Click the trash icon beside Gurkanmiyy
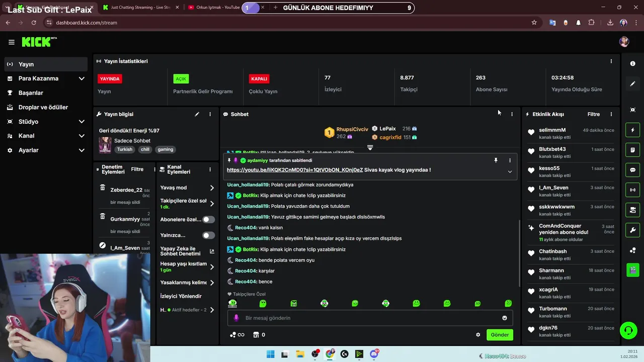 coord(103,217)
